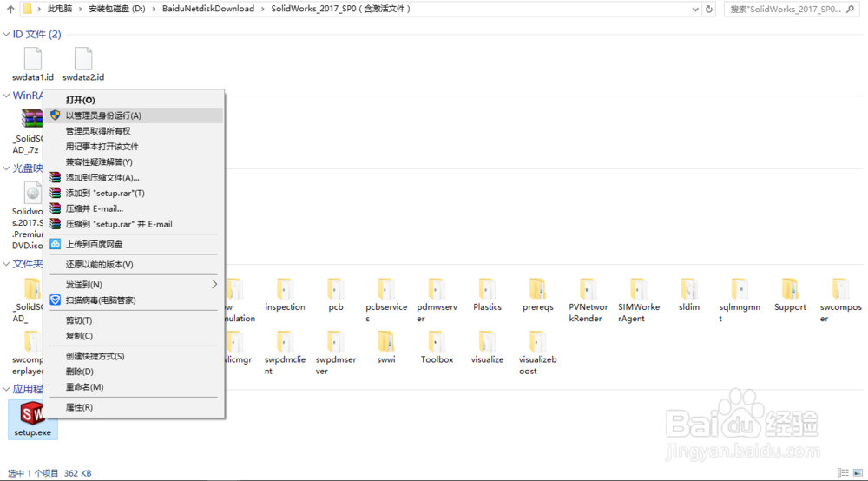The image size is (868, 481).
Task: Collapse the 应用程序 group chevron
Action: 6,389
